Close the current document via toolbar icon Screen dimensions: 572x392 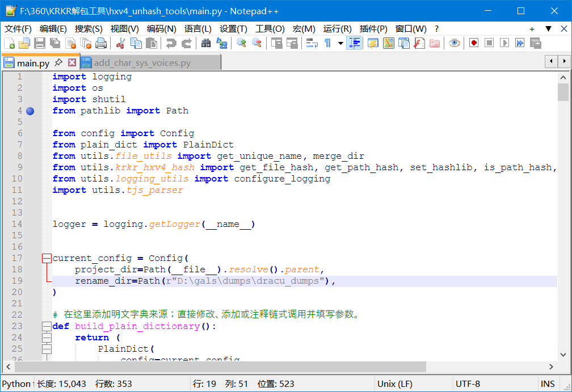coord(70,43)
